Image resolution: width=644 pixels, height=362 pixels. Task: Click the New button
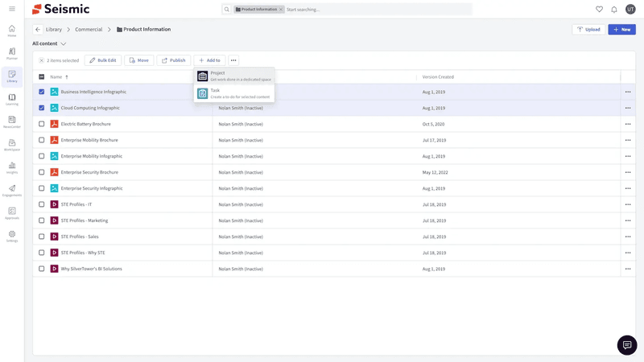tap(621, 30)
